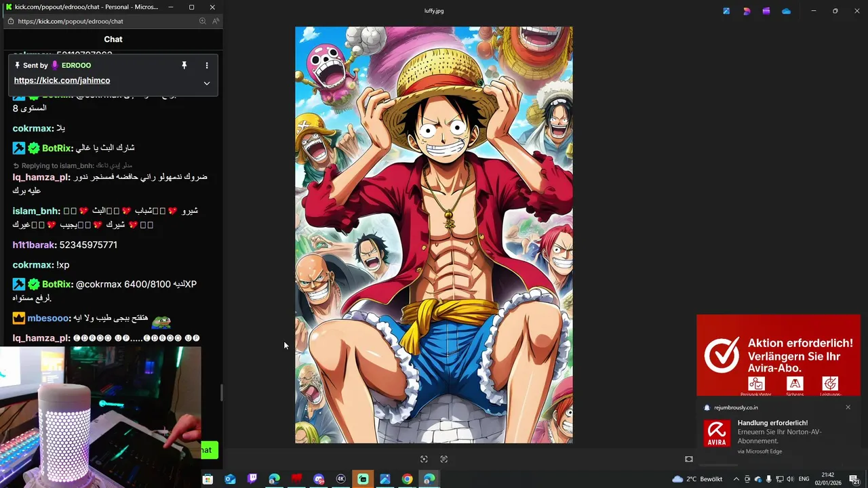Close the rejumbrously.co.in notification
Viewport: 868px width, 488px height.
tap(848, 407)
